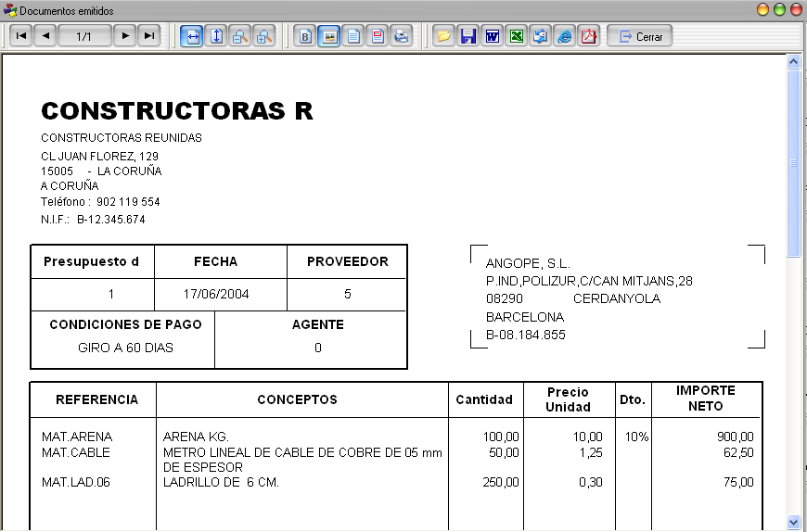Jump to the last page
807x532 pixels.
point(149,36)
